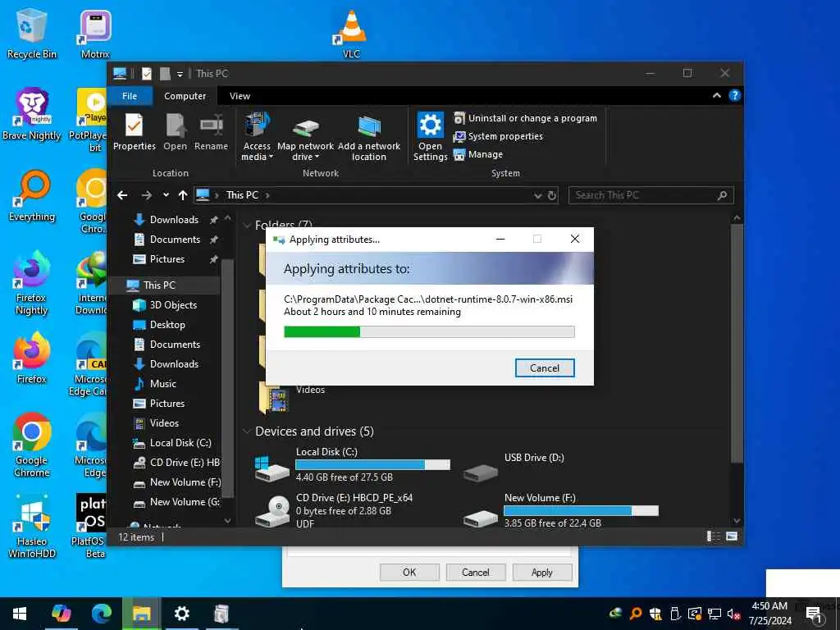
Task: Open Everything search desktop shortcut
Action: tap(32, 195)
